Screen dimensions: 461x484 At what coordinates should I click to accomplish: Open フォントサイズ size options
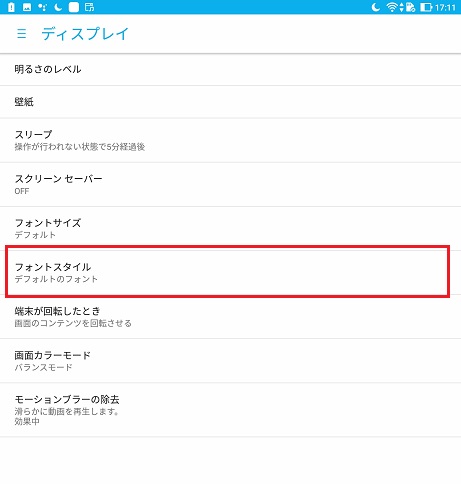[230, 229]
